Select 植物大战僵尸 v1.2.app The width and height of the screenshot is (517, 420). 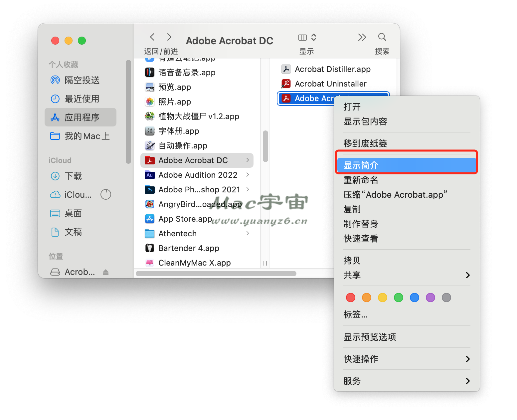[x=197, y=116]
